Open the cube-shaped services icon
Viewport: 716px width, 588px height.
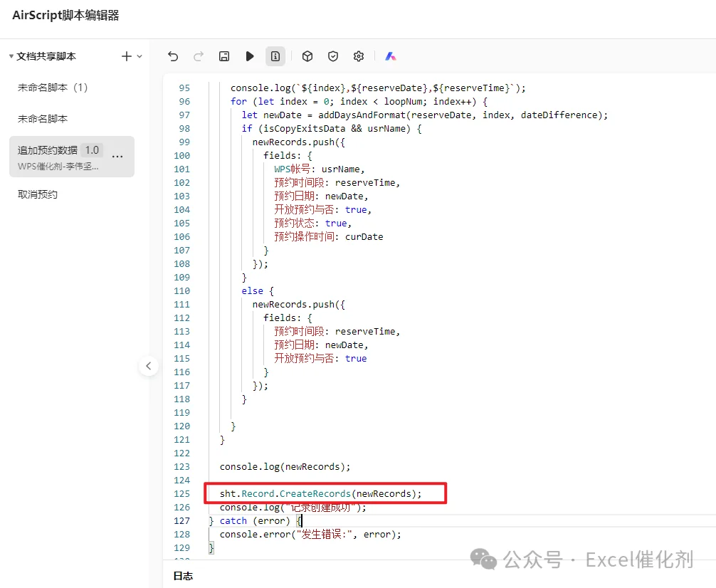tap(307, 56)
